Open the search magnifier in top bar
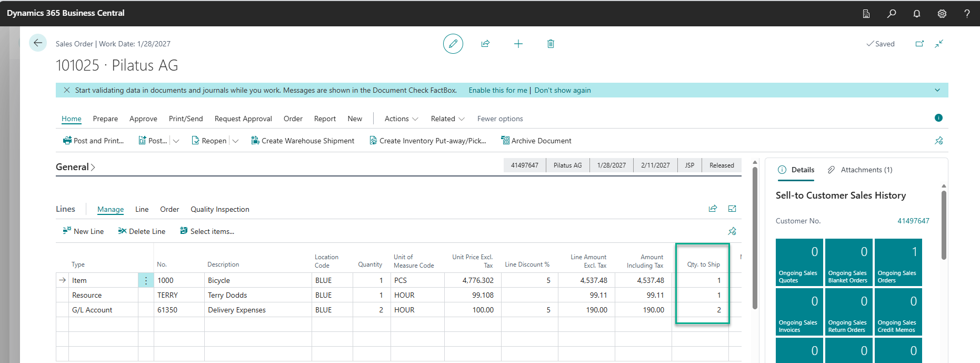Screen dimensions: 980x363 click(892, 14)
